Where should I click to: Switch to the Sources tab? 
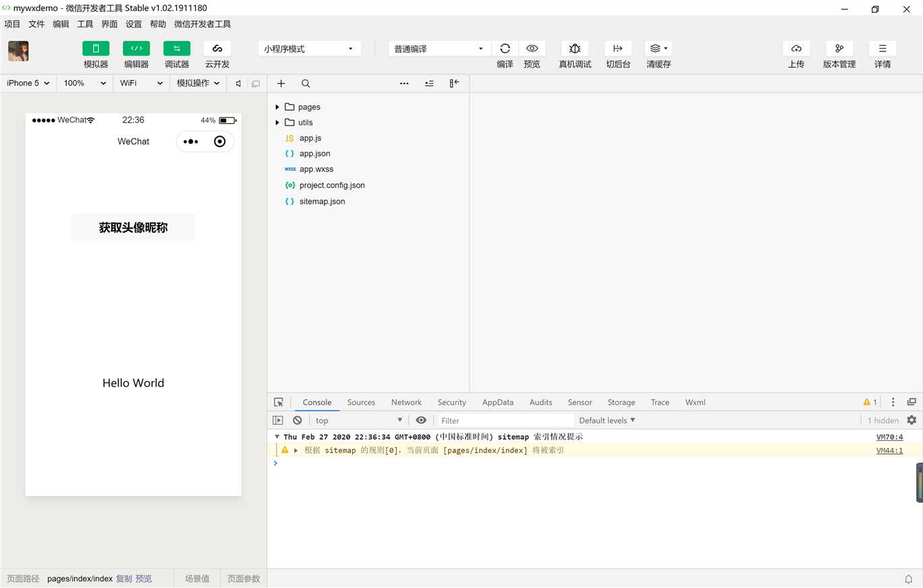click(x=361, y=402)
